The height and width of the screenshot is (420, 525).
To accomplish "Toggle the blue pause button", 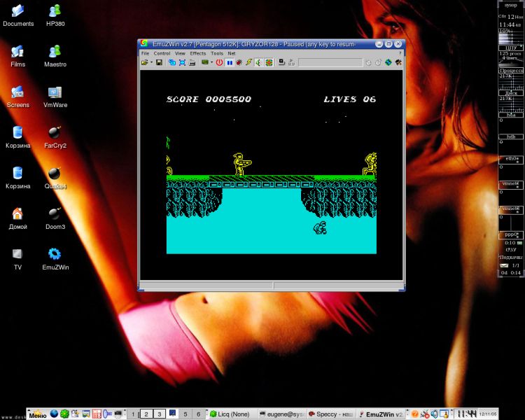I will pyautogui.click(x=229, y=62).
